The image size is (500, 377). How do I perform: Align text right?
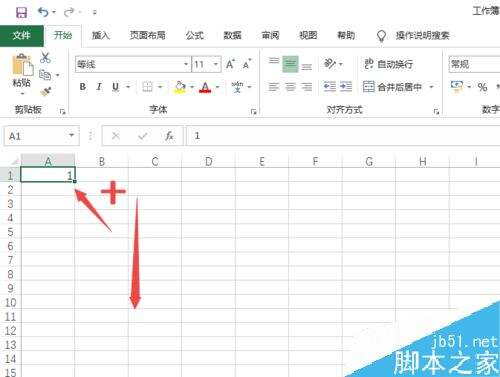307,87
